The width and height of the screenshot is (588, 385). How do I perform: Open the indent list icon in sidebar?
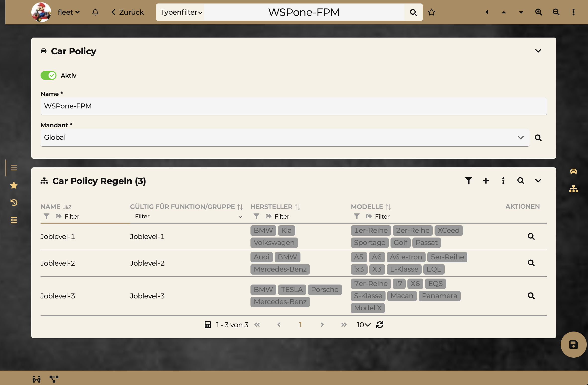tap(14, 220)
